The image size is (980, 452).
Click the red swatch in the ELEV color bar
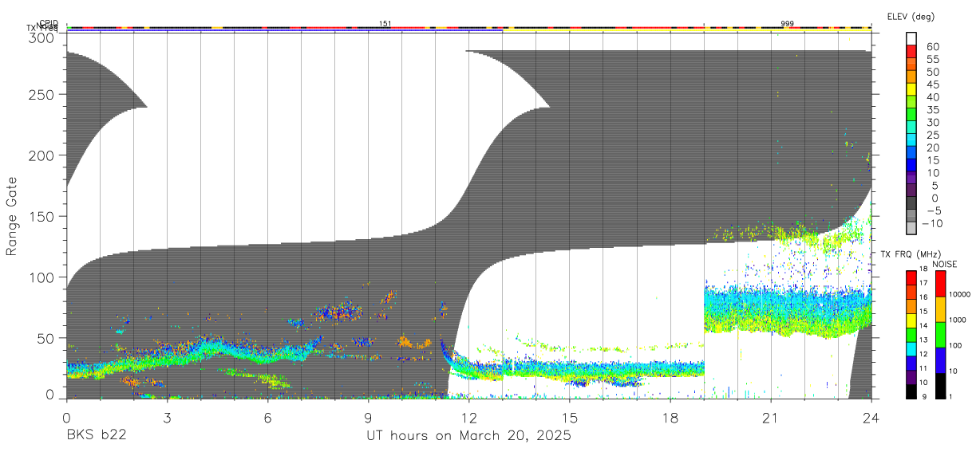[911, 50]
